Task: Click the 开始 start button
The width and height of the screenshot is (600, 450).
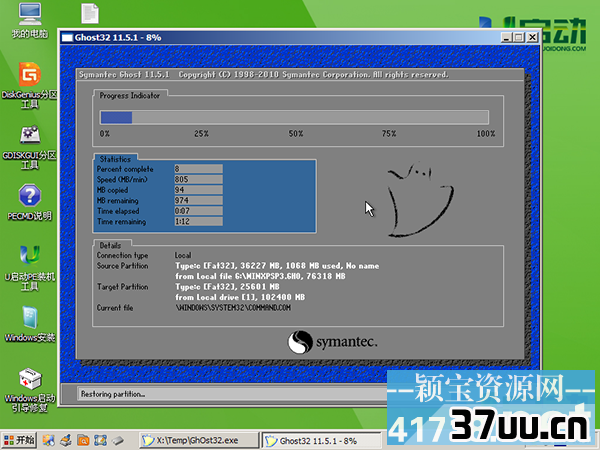Action: [19, 440]
